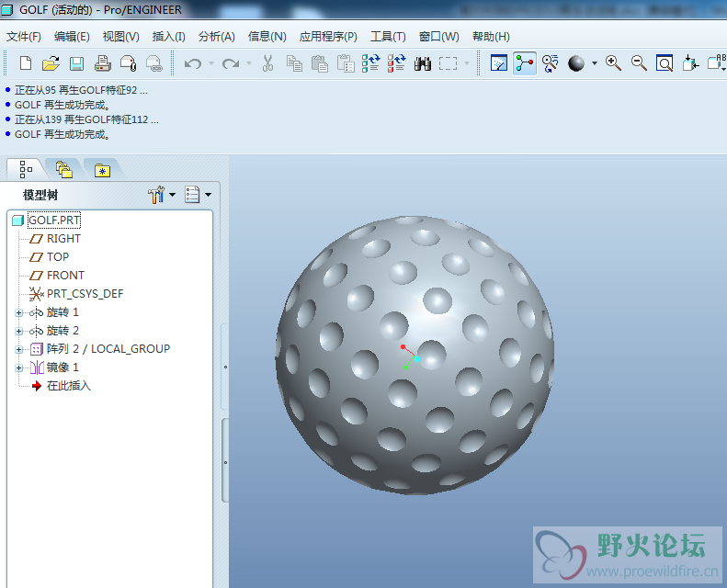This screenshot has width=727, height=588.
Task: Toggle the spin center display
Action: tap(525, 63)
